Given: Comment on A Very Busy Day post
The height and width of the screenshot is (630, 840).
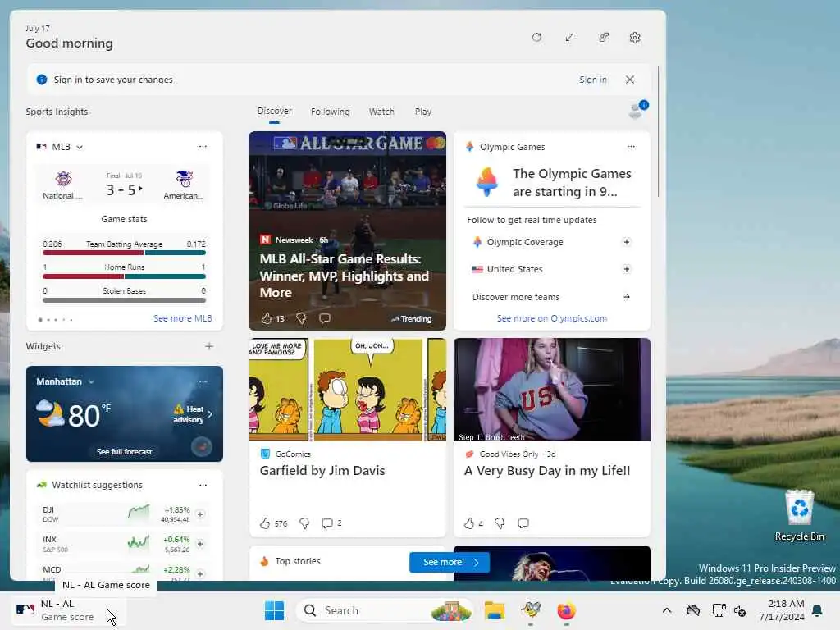Looking at the screenshot, I should coord(523,523).
